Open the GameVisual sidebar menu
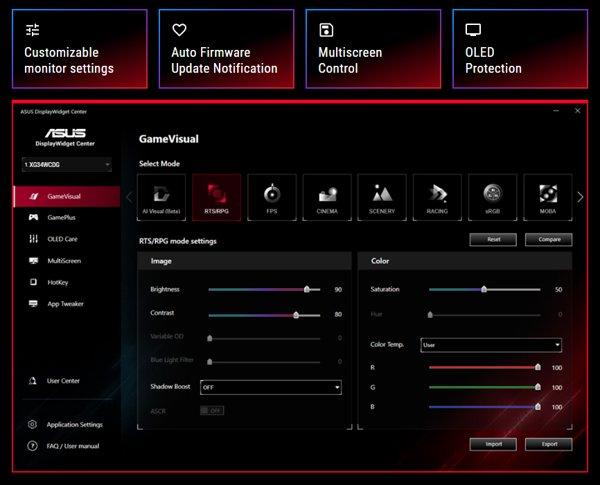Screen dimensions: 600x485 pyautogui.click(x=67, y=196)
